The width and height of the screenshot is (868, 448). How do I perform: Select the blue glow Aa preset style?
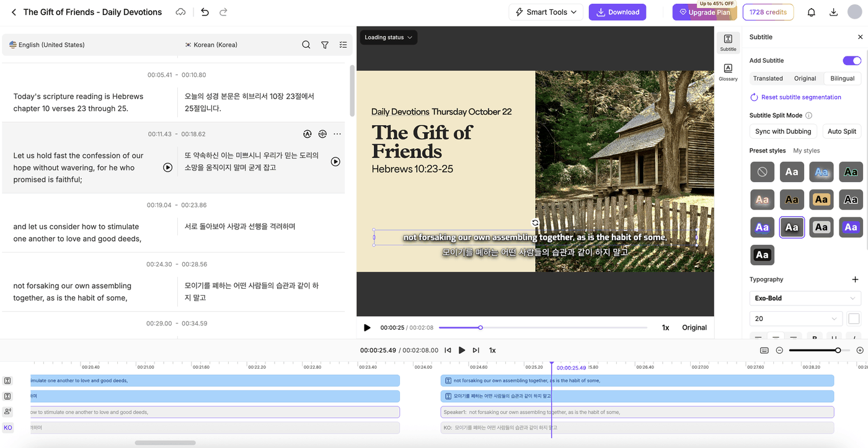(x=821, y=172)
